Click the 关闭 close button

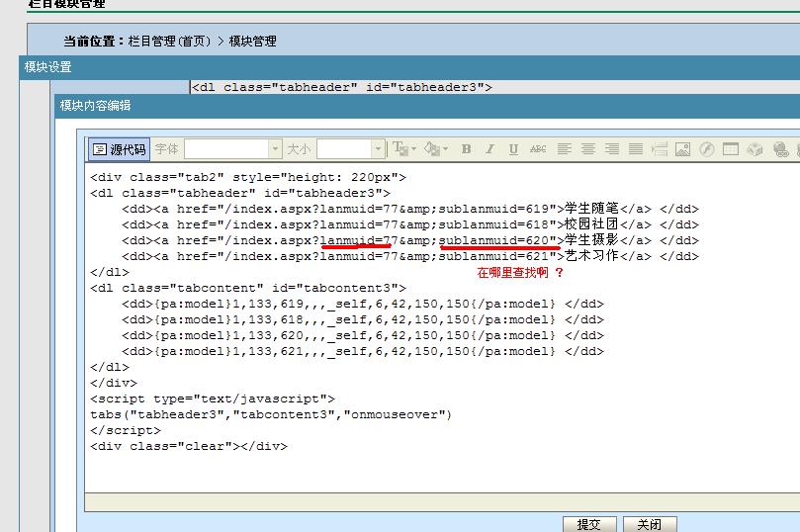[649, 524]
